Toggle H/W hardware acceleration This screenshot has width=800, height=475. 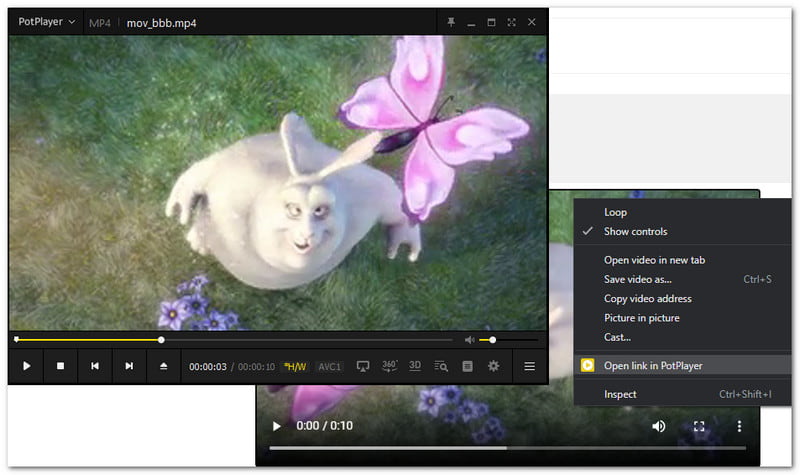coord(295,367)
